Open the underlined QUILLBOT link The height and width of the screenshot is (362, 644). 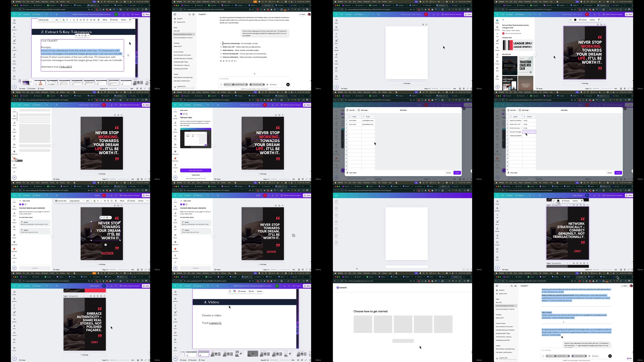[x=66, y=67]
